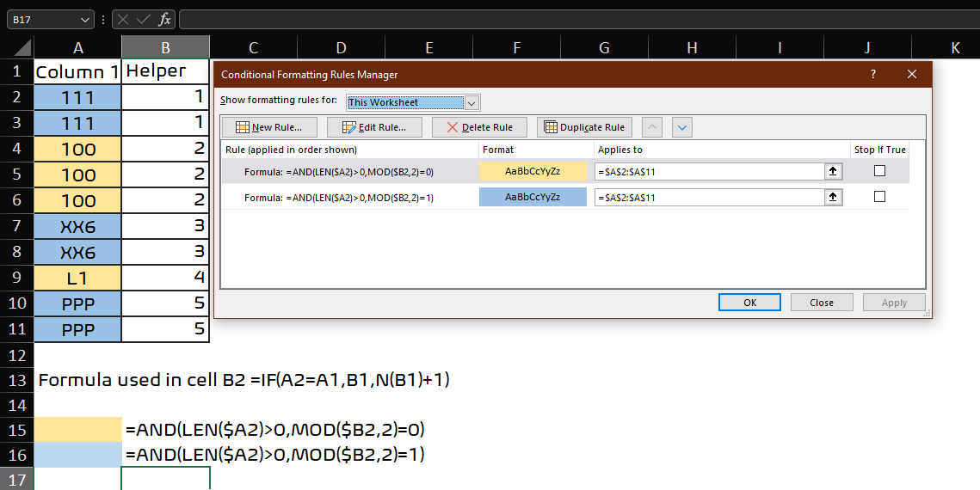Edit Applies to range of MOD=0 rule

709,171
